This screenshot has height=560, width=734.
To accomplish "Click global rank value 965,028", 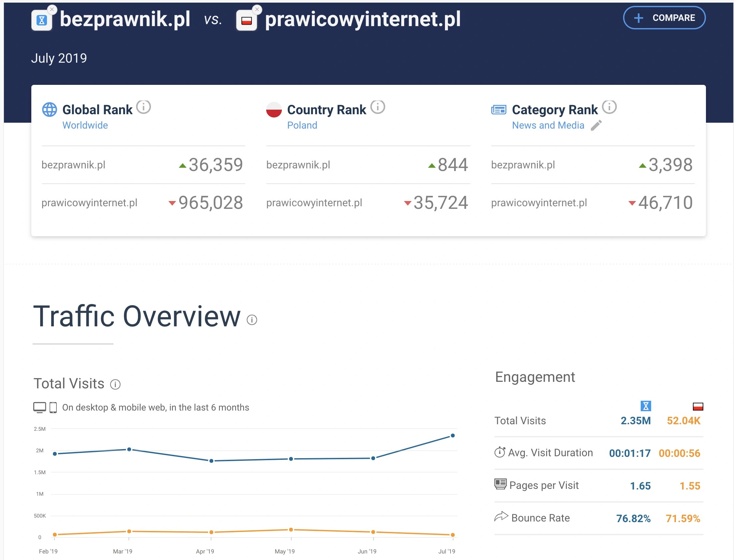I will (x=210, y=203).
